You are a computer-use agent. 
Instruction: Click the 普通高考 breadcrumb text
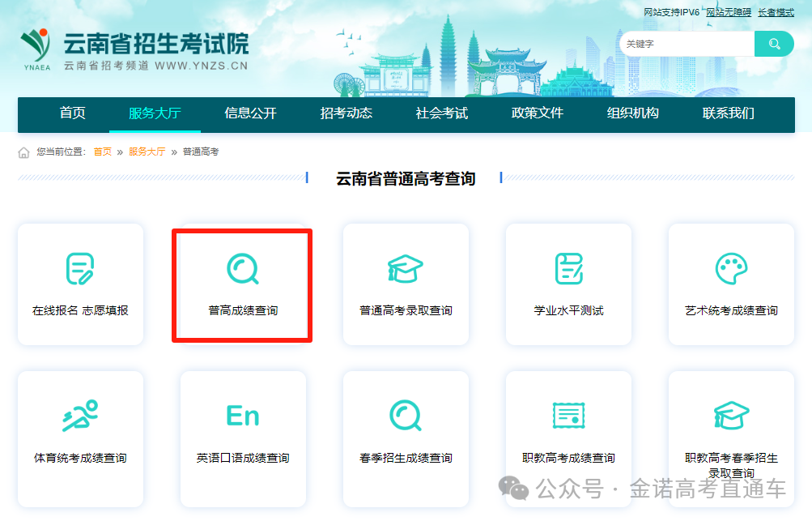pyautogui.click(x=201, y=152)
